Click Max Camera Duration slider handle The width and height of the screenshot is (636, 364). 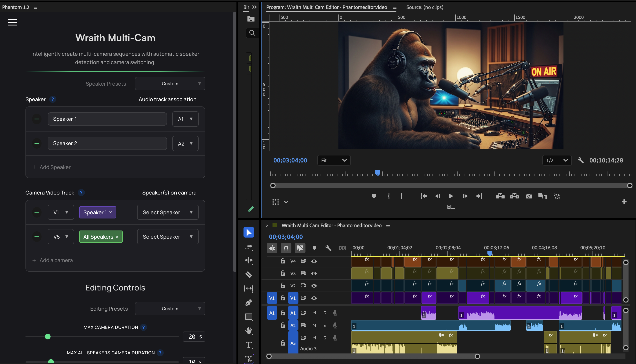click(47, 337)
